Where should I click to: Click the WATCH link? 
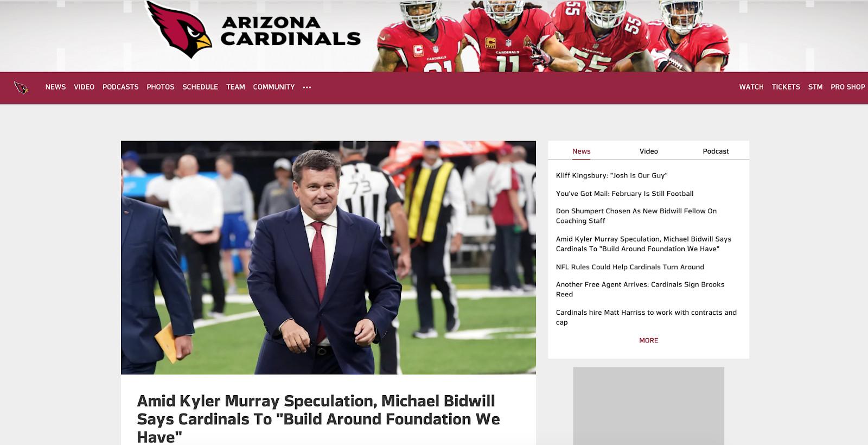click(x=751, y=87)
